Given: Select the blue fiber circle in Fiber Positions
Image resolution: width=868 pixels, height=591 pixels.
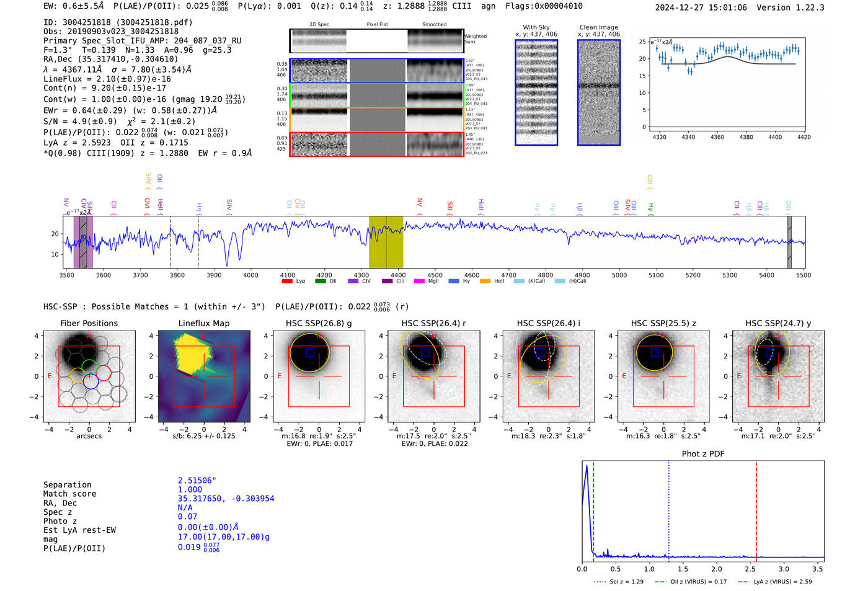Looking at the screenshot, I should point(91,382).
